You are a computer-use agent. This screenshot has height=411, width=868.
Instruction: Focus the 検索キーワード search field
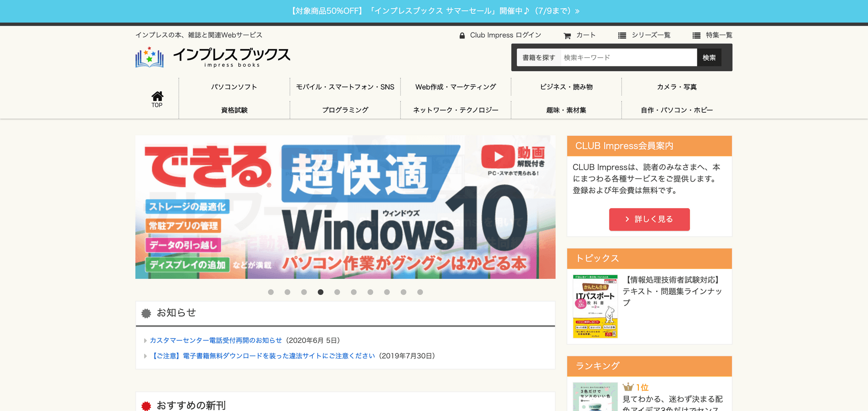click(x=628, y=58)
